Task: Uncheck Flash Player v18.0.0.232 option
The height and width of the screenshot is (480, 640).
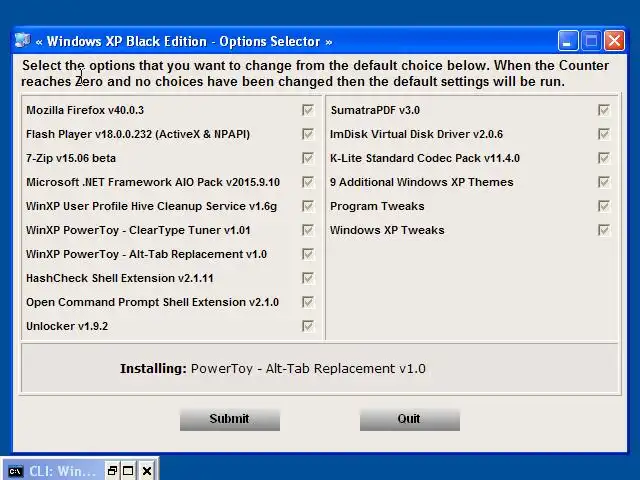Action: click(x=308, y=134)
